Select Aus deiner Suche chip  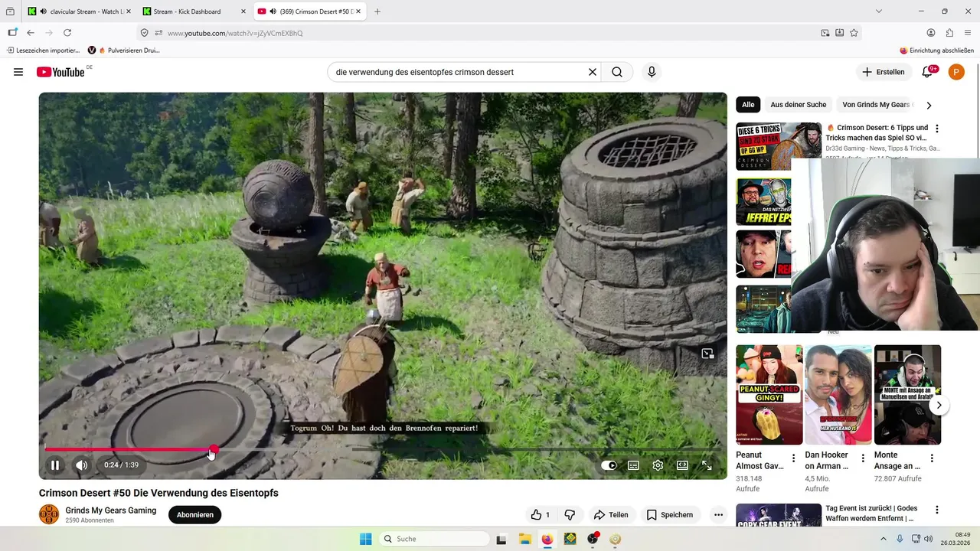(799, 105)
